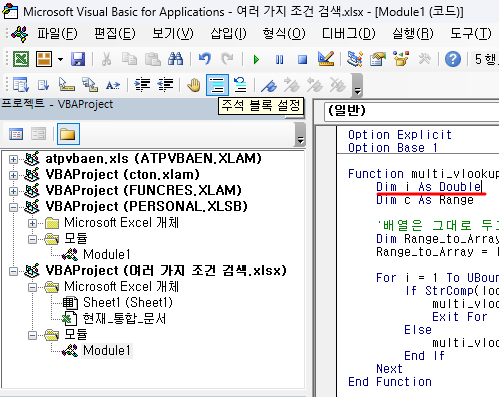Click the Reset stop button
Image resolution: width=499 pixels, height=397 pixels.
tap(302, 60)
